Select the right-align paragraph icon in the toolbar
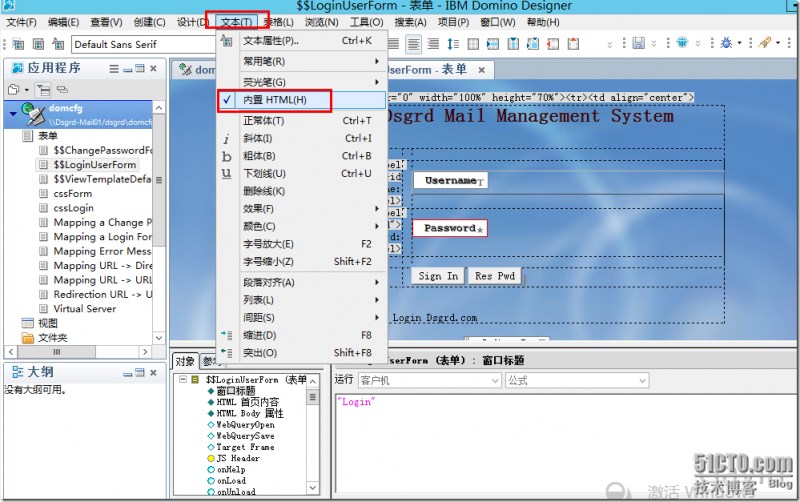The image size is (800, 502). [433, 44]
